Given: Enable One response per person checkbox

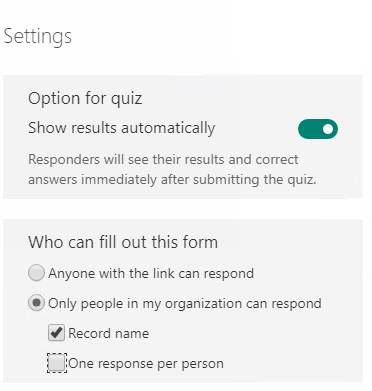Looking at the screenshot, I should 56,363.
